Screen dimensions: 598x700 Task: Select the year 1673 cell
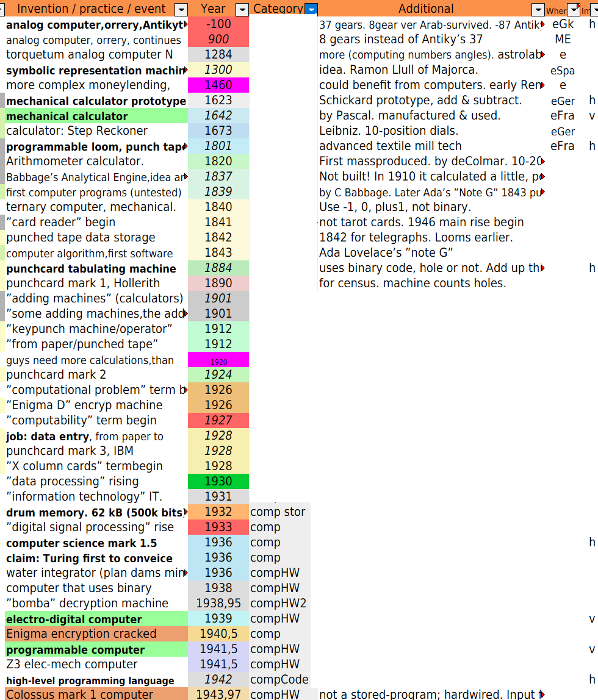(218, 131)
